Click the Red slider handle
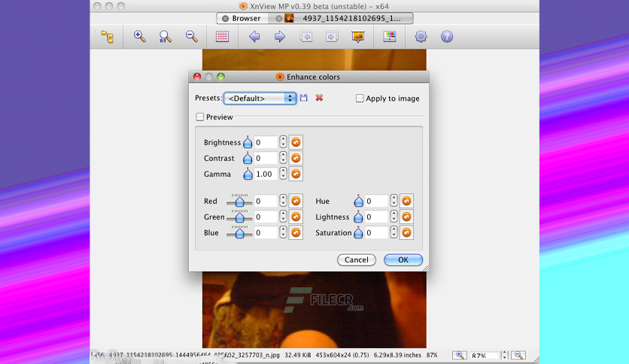This screenshot has height=364, width=629. tap(239, 202)
